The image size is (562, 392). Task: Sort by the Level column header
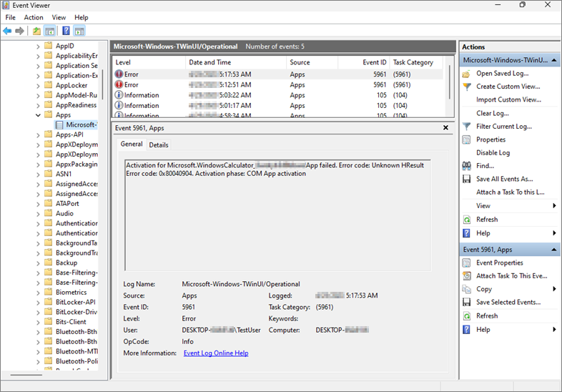click(149, 62)
